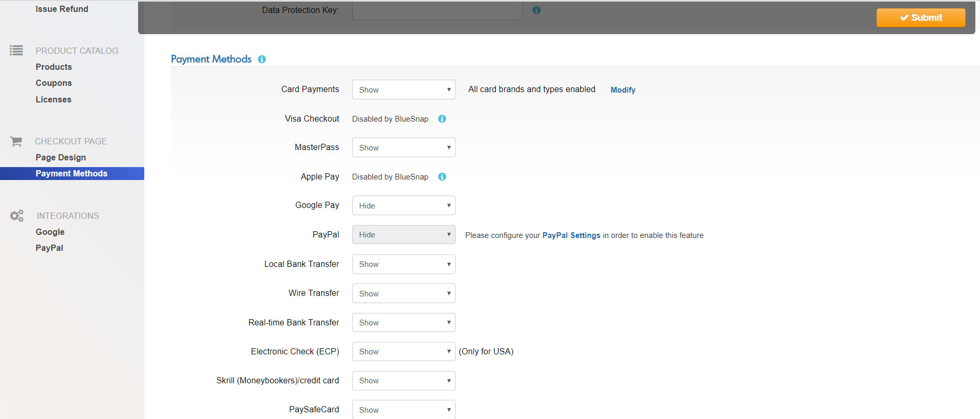The width and height of the screenshot is (980, 419).
Task: Click the INTEGRATIONS section header
Action: click(68, 216)
